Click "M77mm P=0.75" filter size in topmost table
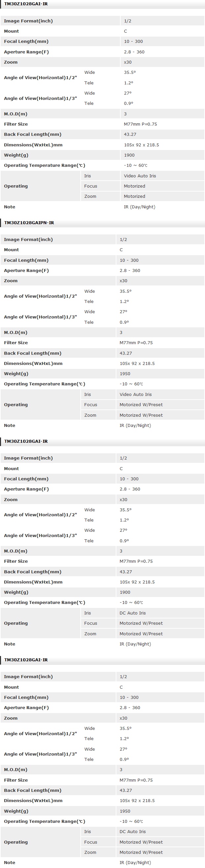Image resolution: width=205 pixels, height=868 pixels. 140,124
